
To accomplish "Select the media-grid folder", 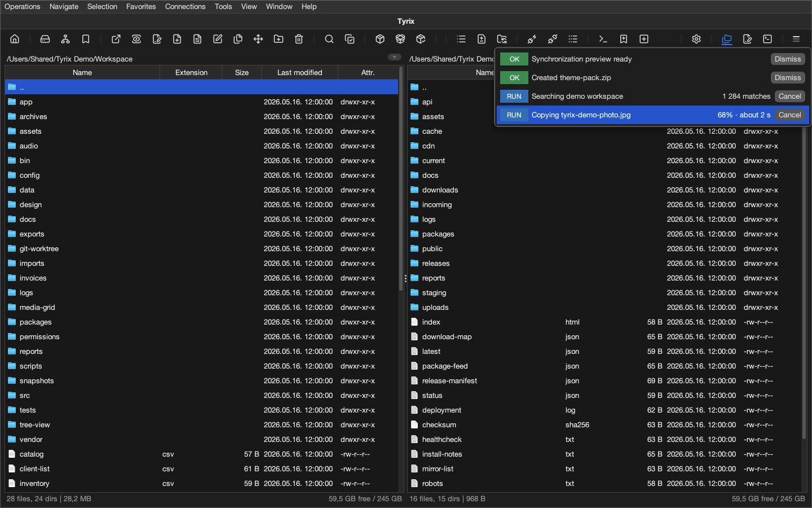I will pyautogui.click(x=201, y=308).
